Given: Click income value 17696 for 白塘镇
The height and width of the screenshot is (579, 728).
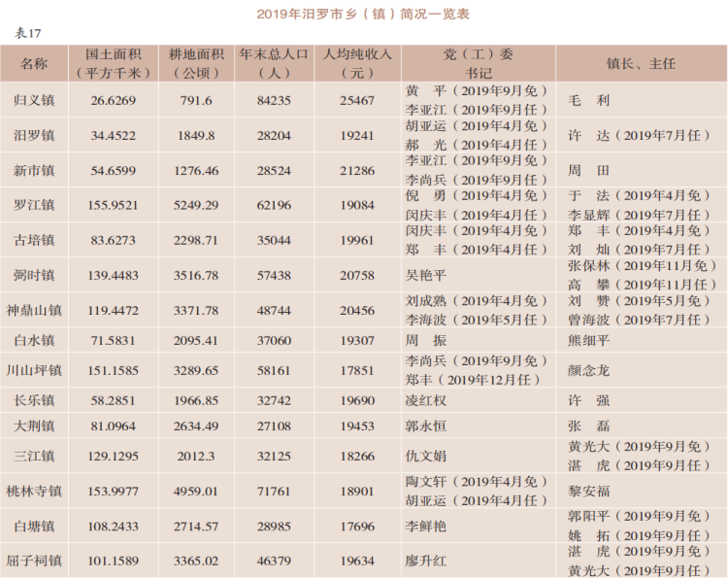Looking at the screenshot, I should [357, 526].
